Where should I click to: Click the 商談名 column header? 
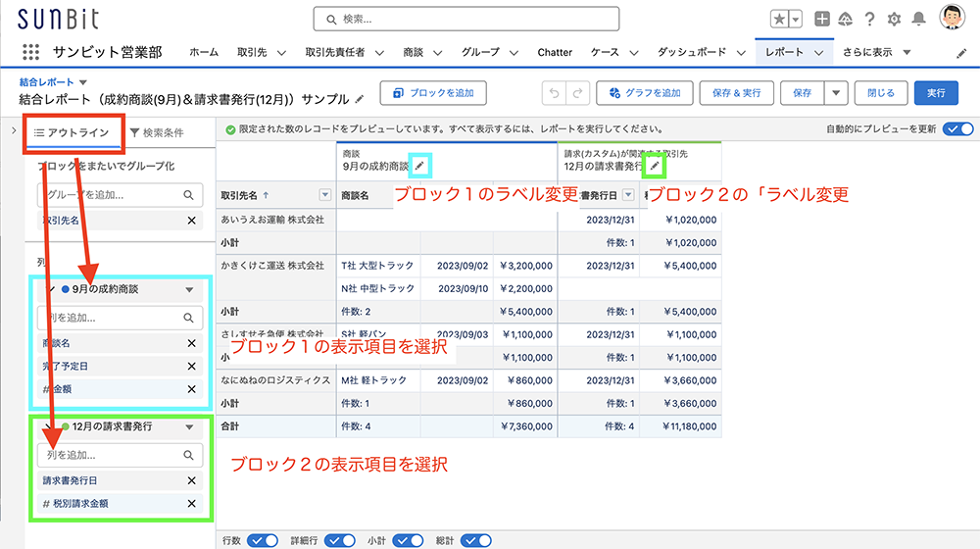pyautogui.click(x=355, y=196)
